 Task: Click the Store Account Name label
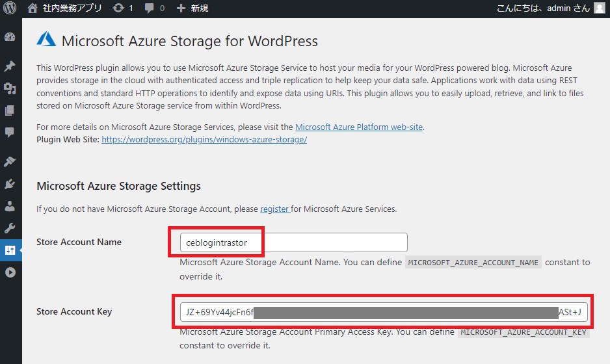(79, 242)
